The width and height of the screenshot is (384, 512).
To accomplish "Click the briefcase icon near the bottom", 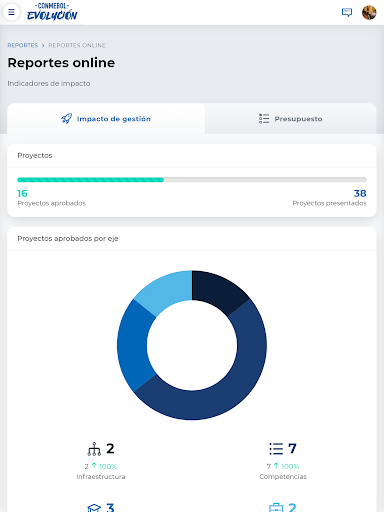I will [276, 508].
